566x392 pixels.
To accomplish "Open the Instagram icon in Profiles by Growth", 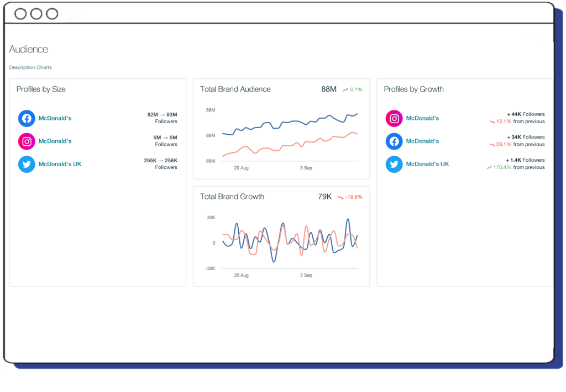I will pyautogui.click(x=394, y=118).
